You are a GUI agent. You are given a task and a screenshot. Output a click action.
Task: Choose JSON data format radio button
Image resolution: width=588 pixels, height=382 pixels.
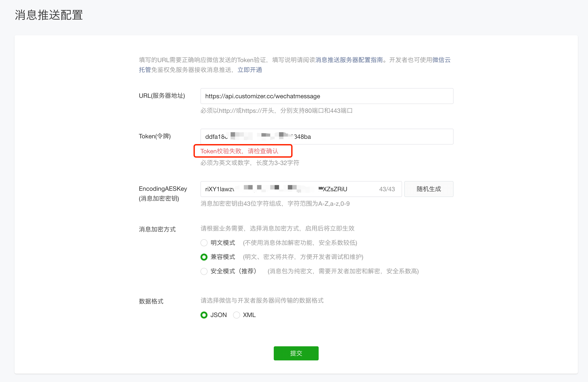point(204,315)
